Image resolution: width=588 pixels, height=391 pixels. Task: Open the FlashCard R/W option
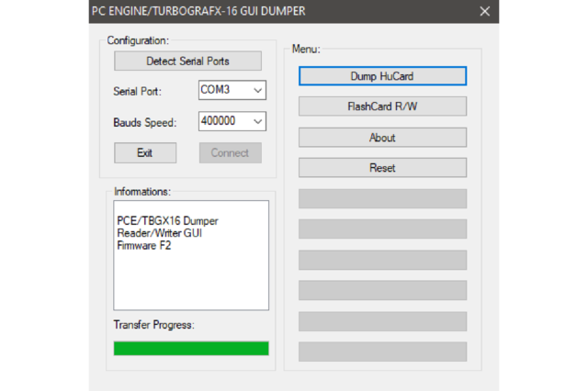[382, 106]
